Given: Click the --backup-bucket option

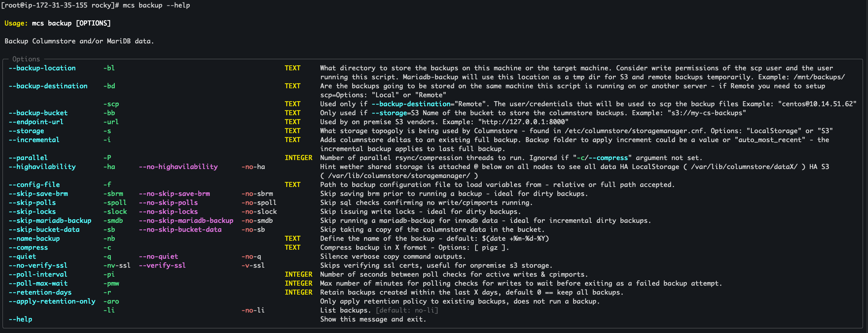Looking at the screenshot, I should (x=38, y=113).
